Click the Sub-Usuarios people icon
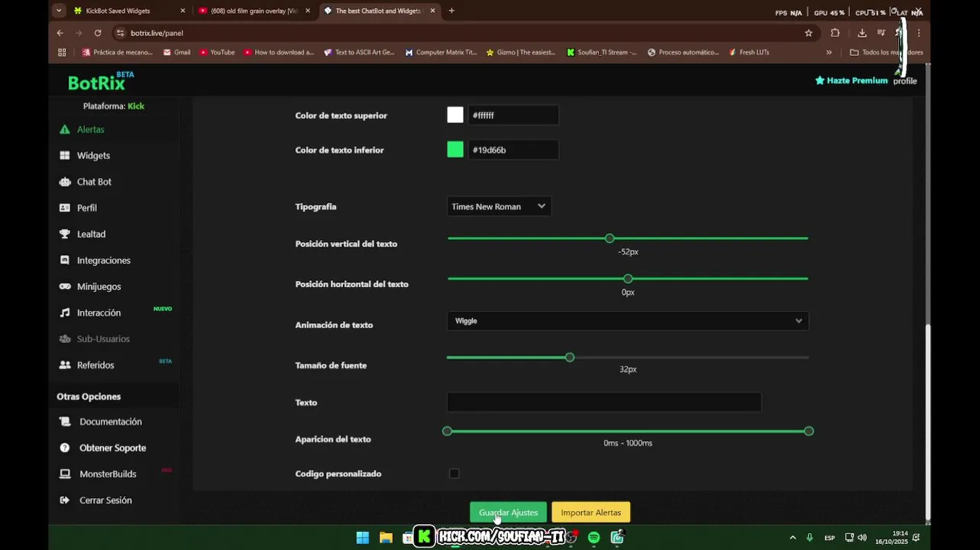The height and width of the screenshot is (550, 980). pyautogui.click(x=65, y=338)
